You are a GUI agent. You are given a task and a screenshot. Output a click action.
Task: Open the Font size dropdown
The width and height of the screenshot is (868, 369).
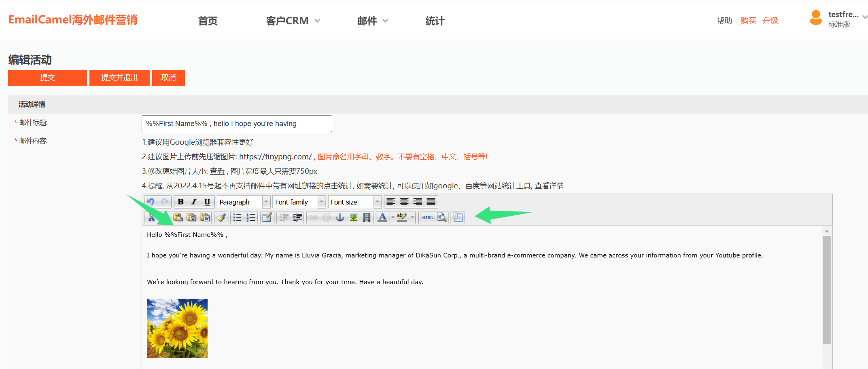click(x=355, y=202)
